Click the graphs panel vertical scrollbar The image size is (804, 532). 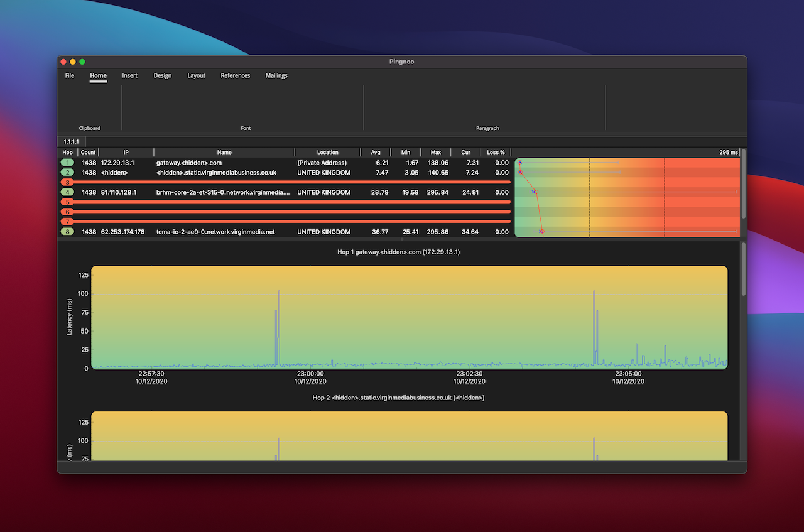pyautogui.click(x=744, y=269)
